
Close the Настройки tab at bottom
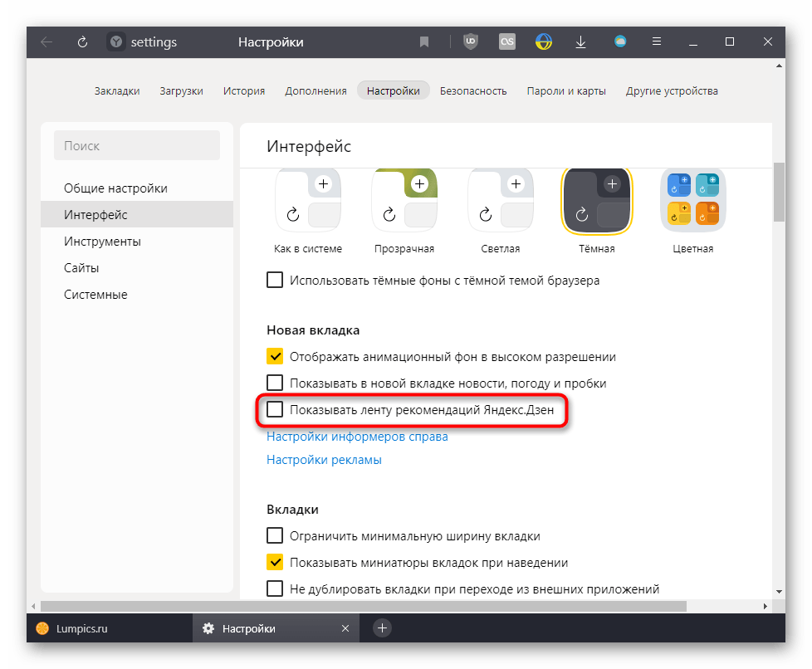pyautogui.click(x=345, y=628)
